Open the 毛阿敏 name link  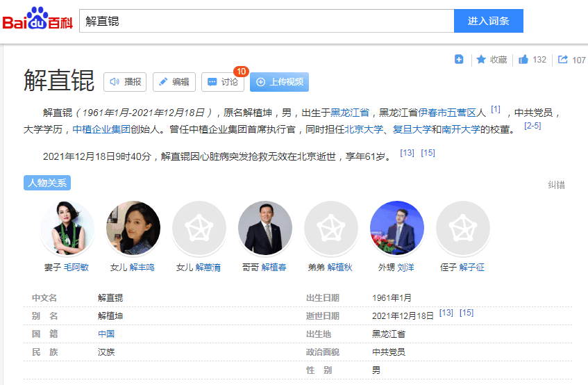76,267
